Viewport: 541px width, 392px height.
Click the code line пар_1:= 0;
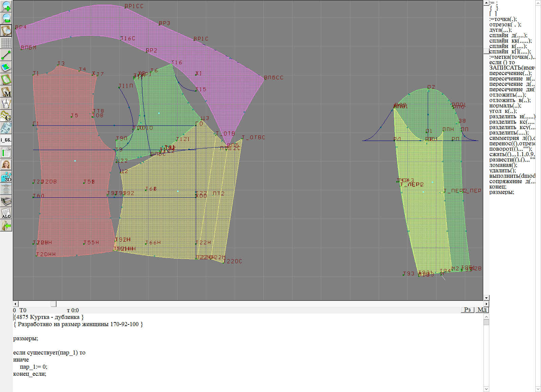pos(33,367)
